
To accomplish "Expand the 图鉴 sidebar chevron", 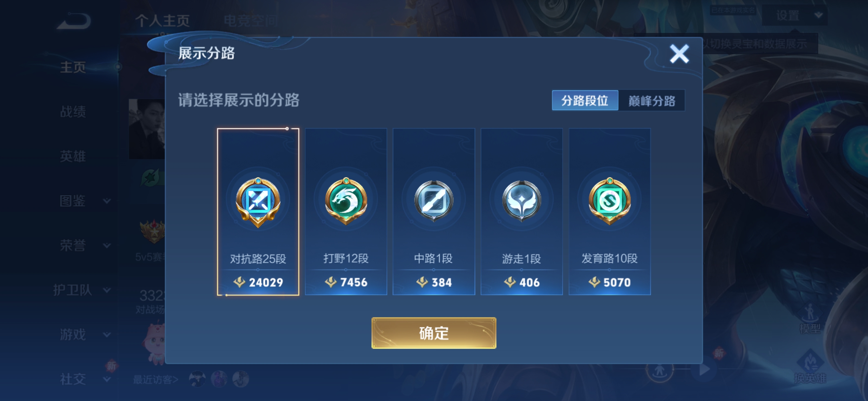I will (x=107, y=201).
